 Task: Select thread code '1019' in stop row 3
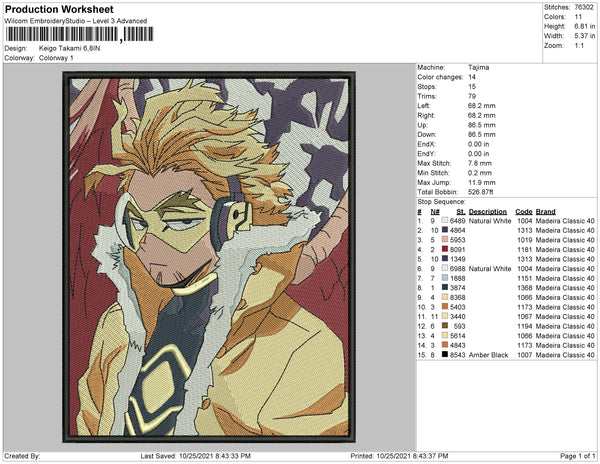point(525,240)
